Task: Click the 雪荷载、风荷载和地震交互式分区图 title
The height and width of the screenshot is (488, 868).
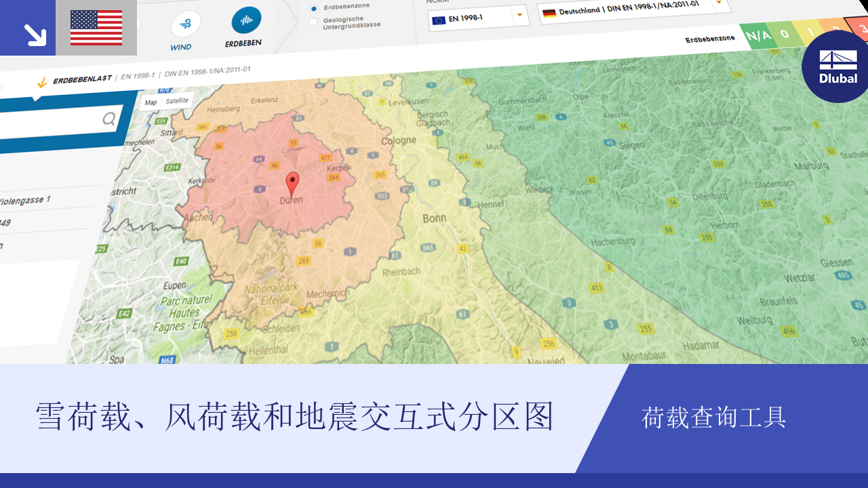Action: pyautogui.click(x=295, y=416)
